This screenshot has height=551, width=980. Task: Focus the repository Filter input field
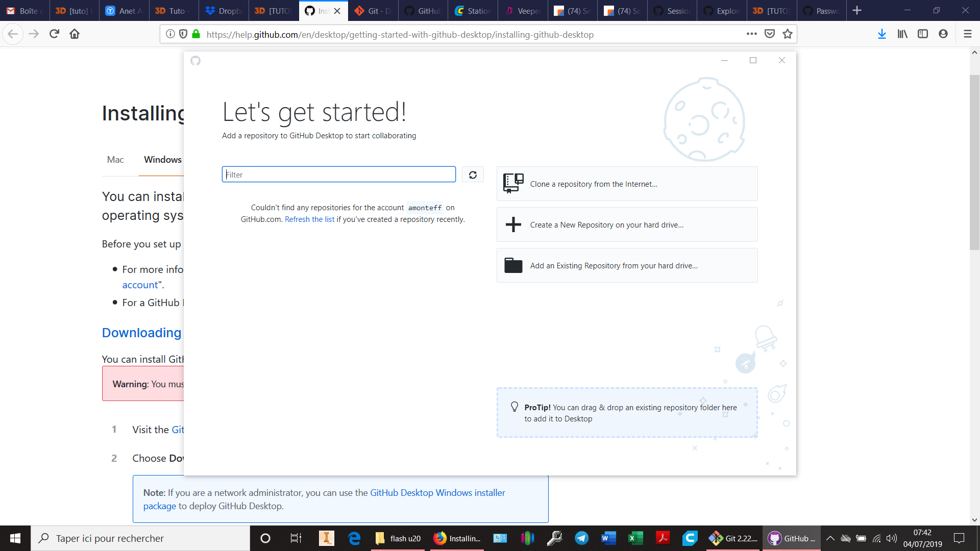click(338, 174)
